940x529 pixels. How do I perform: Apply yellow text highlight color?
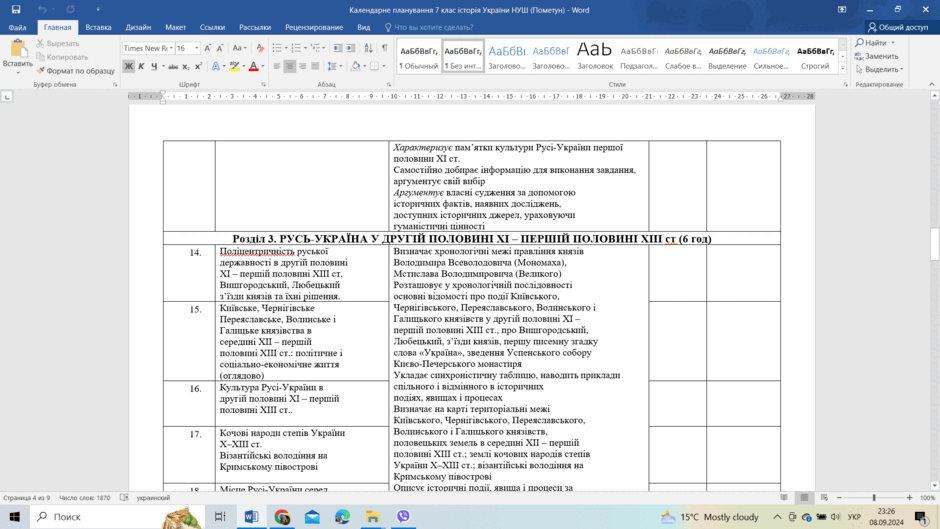click(234, 67)
